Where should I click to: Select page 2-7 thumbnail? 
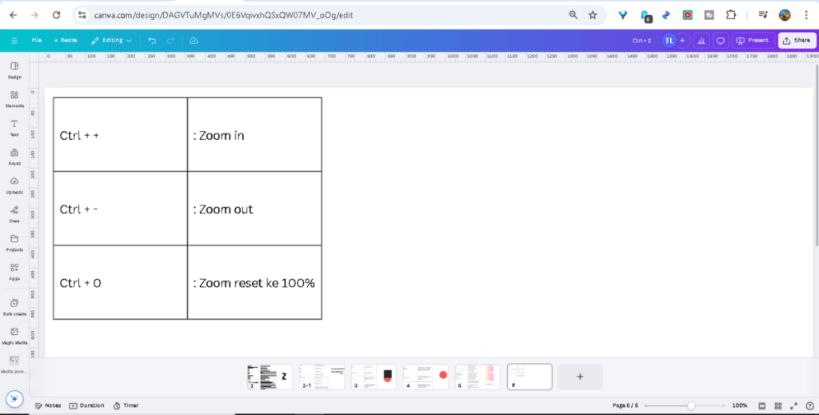pyautogui.click(x=322, y=377)
